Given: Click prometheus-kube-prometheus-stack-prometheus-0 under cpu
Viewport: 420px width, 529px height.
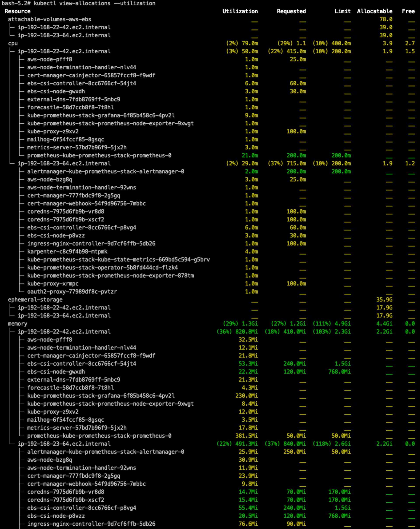Looking at the screenshot, I should coord(99,155).
